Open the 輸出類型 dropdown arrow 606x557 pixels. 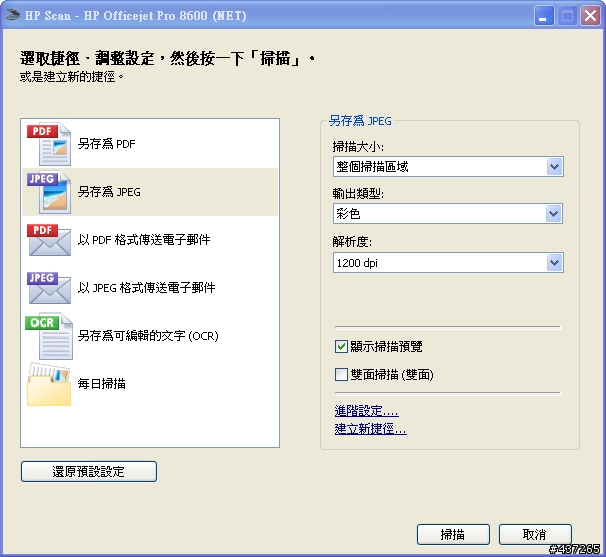[554, 214]
